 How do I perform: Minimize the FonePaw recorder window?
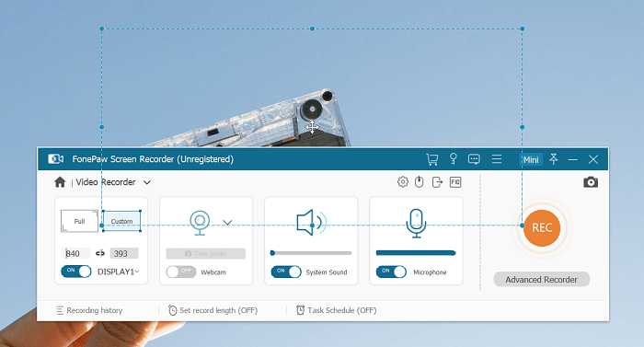tap(573, 159)
